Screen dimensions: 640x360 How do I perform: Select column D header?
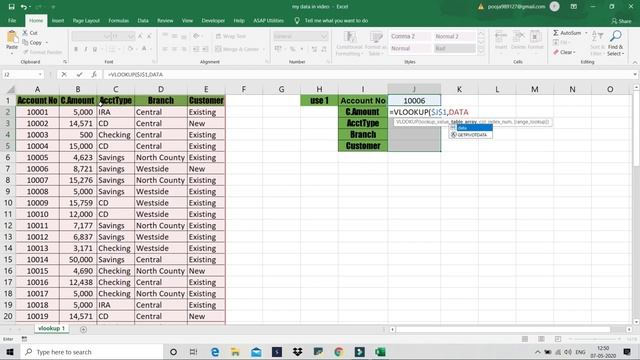(x=161, y=89)
